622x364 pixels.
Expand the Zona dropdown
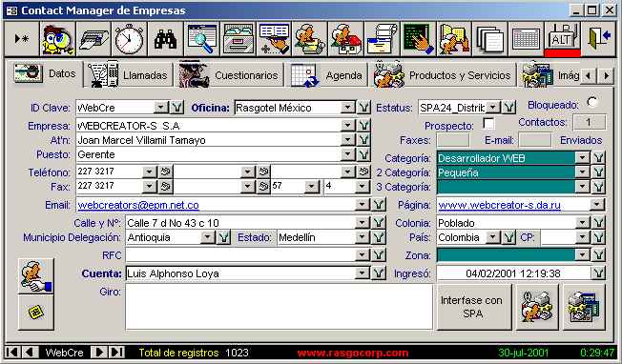(582, 254)
